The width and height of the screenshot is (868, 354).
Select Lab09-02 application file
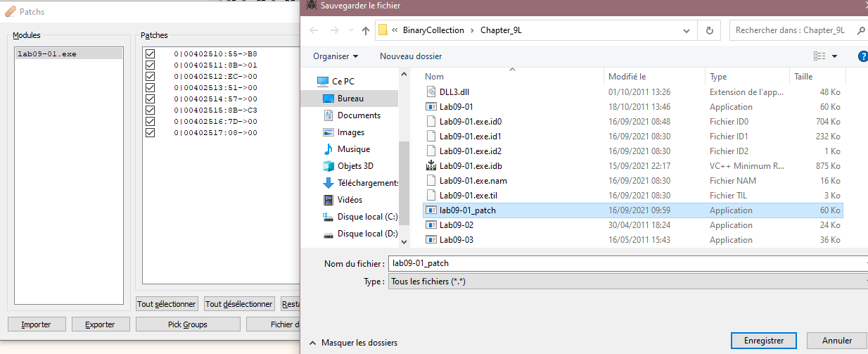pyautogui.click(x=633, y=225)
